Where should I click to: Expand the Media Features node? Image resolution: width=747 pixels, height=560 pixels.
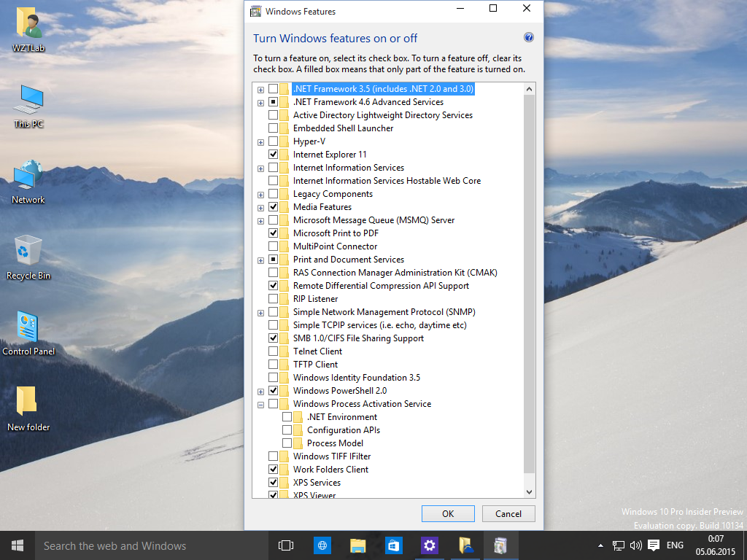tap(260, 208)
